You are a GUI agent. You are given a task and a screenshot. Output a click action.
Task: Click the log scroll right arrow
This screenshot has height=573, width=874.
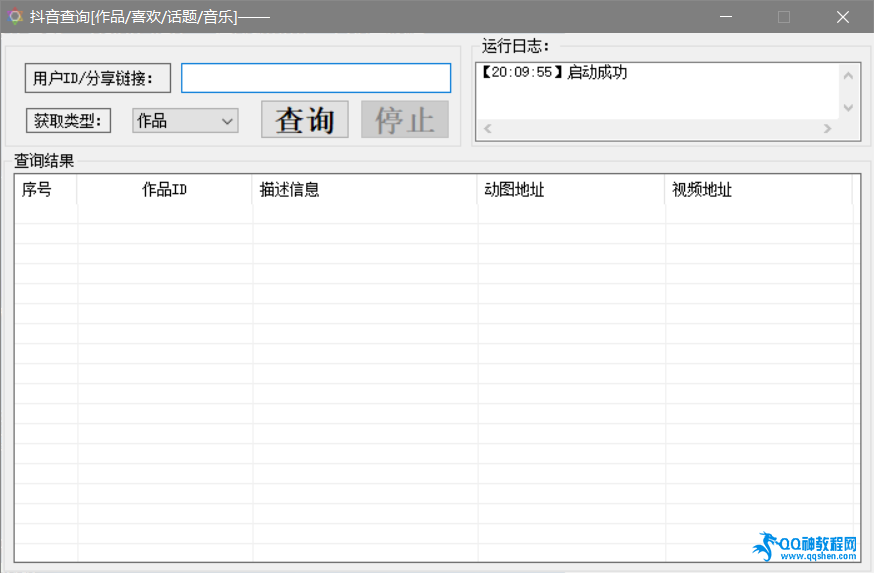pyautogui.click(x=828, y=129)
